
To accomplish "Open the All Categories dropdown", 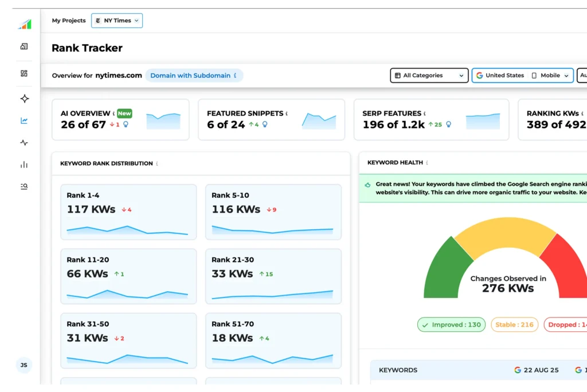I will [429, 76].
